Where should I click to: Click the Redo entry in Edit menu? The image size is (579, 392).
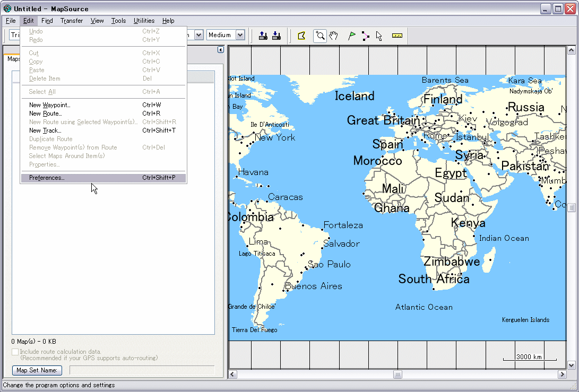pos(103,40)
